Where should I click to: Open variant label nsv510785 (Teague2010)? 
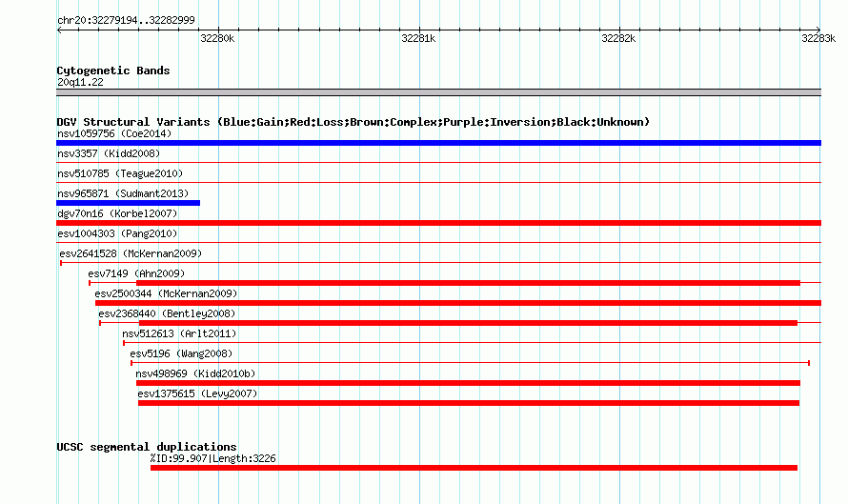click(120, 173)
